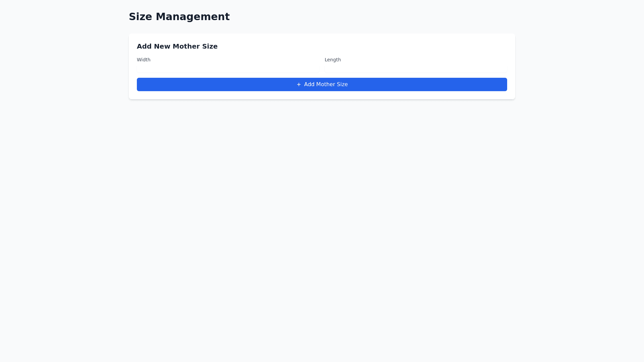Click the left end of Width field
The image size is (644, 362).
[x=142, y=69]
